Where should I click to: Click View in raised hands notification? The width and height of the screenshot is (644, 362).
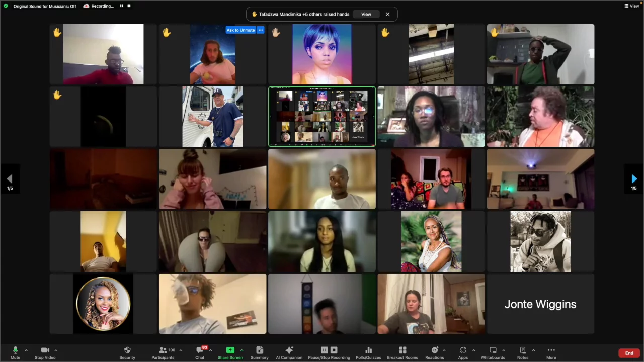[366, 14]
